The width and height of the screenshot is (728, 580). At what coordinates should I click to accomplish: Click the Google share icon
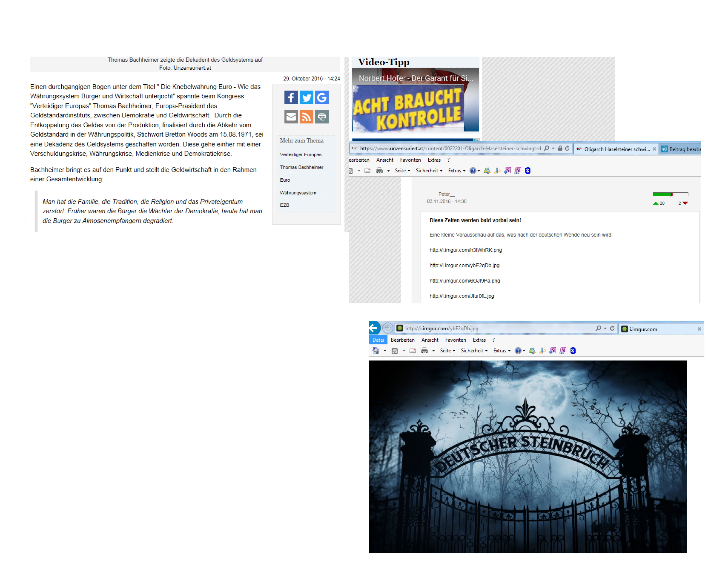coord(322,98)
